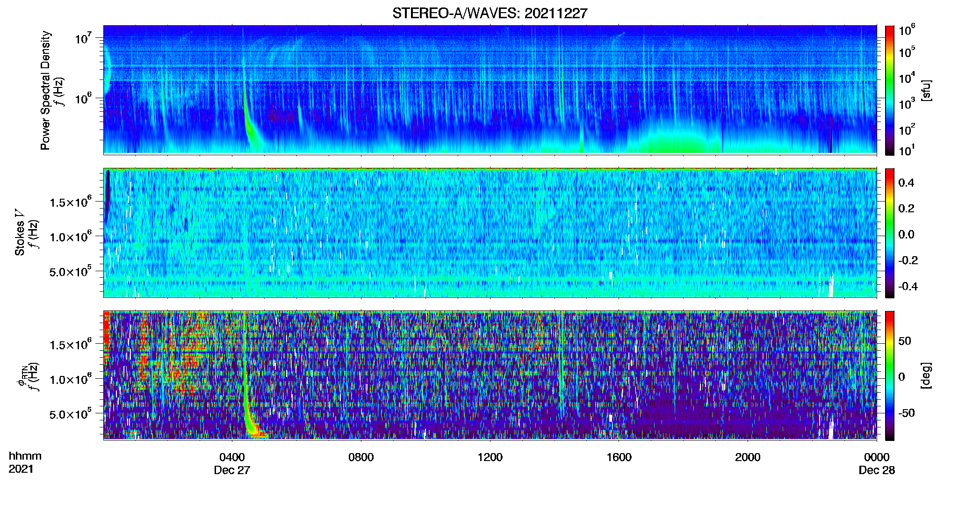Click the phi RTN degree colorbar

[890, 375]
